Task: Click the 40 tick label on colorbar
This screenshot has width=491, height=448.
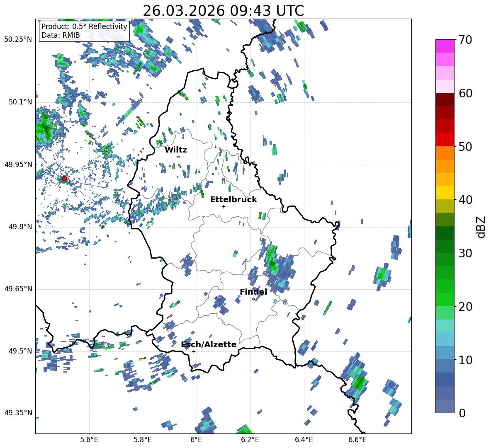Action: tap(465, 200)
